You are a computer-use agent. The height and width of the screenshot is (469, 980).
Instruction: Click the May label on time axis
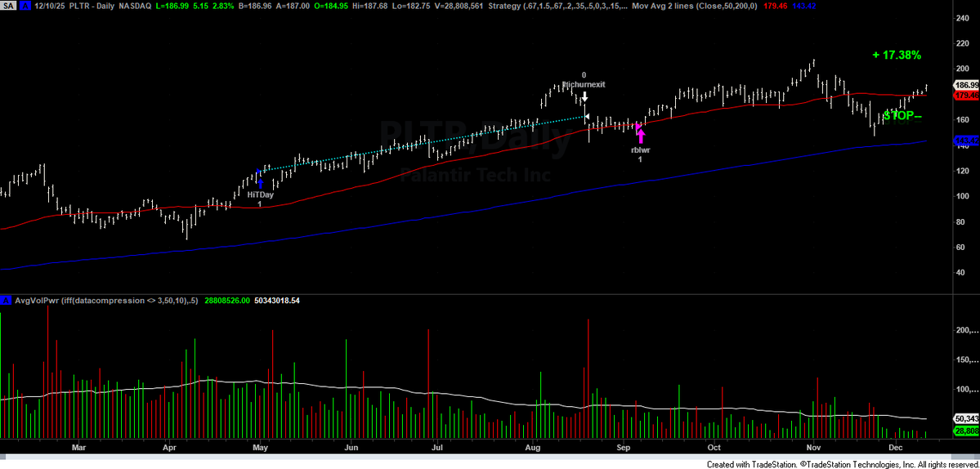point(261,448)
